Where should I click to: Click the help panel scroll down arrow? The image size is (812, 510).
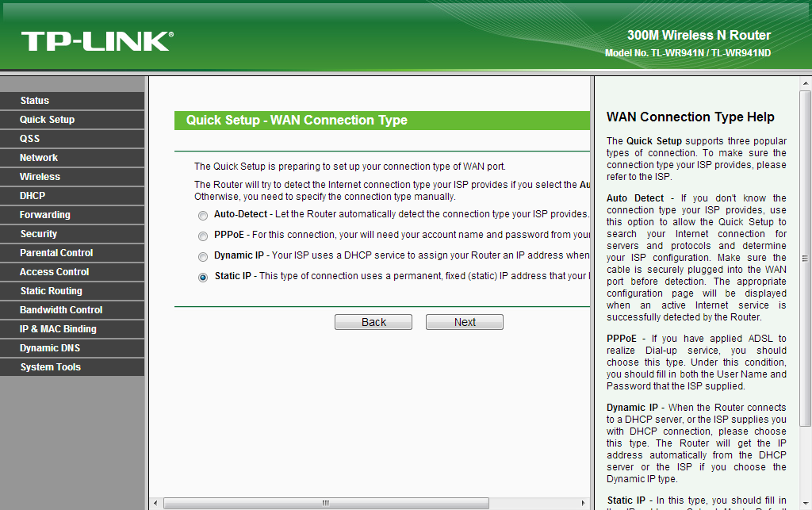[x=806, y=504]
